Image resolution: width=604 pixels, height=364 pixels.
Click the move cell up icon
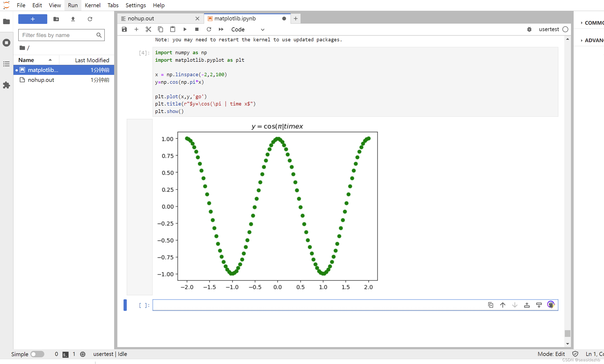[502, 305]
